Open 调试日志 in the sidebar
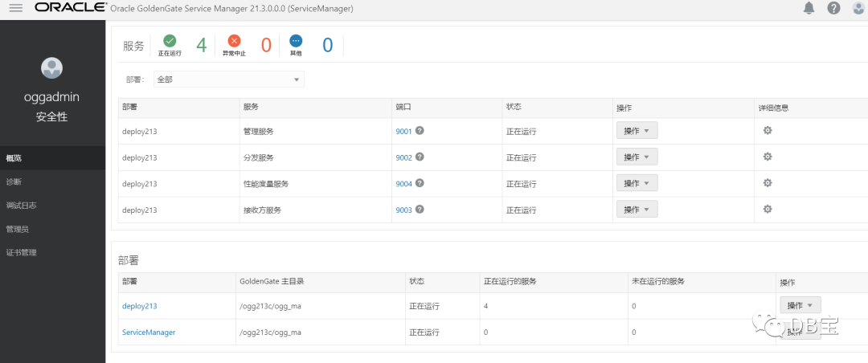Image resolution: width=868 pixels, height=363 pixels. pos(52,206)
